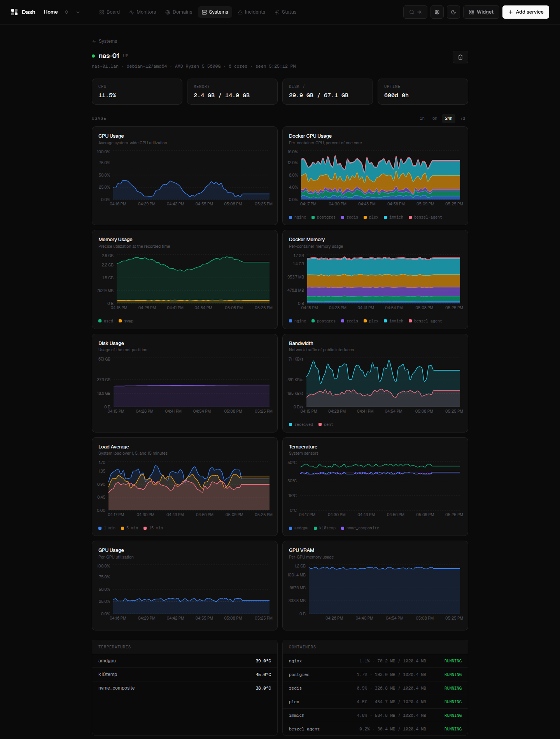560x739 pixels.
Task: Toggle amdgpu in Temperature legend
Action: click(x=299, y=528)
